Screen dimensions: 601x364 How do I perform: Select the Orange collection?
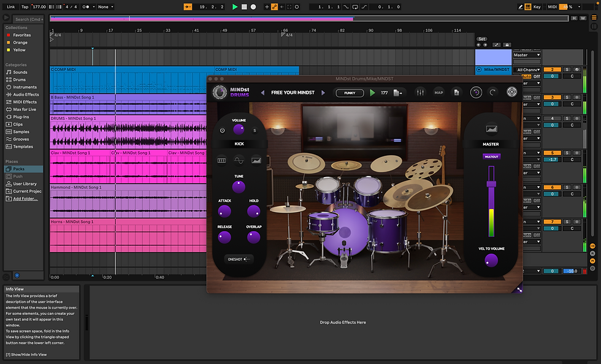pyautogui.click(x=20, y=42)
